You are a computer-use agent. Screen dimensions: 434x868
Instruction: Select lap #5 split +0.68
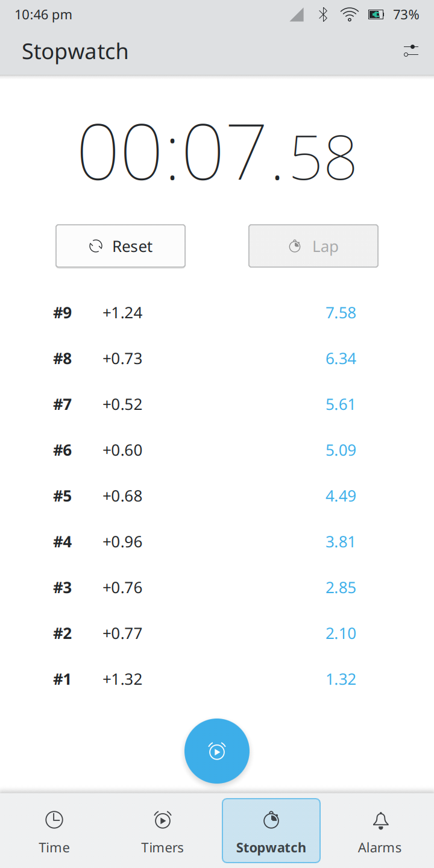click(122, 496)
